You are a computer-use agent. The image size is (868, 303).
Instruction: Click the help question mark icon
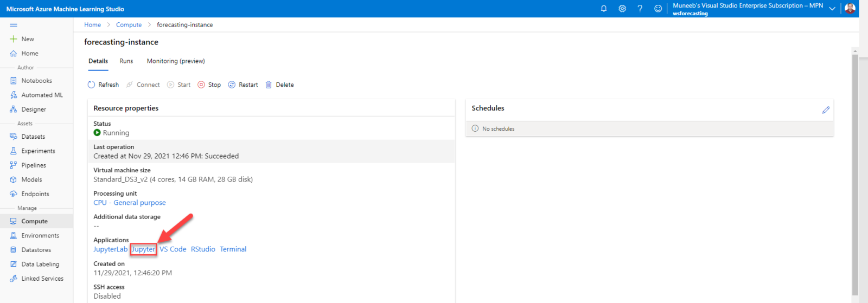(640, 9)
